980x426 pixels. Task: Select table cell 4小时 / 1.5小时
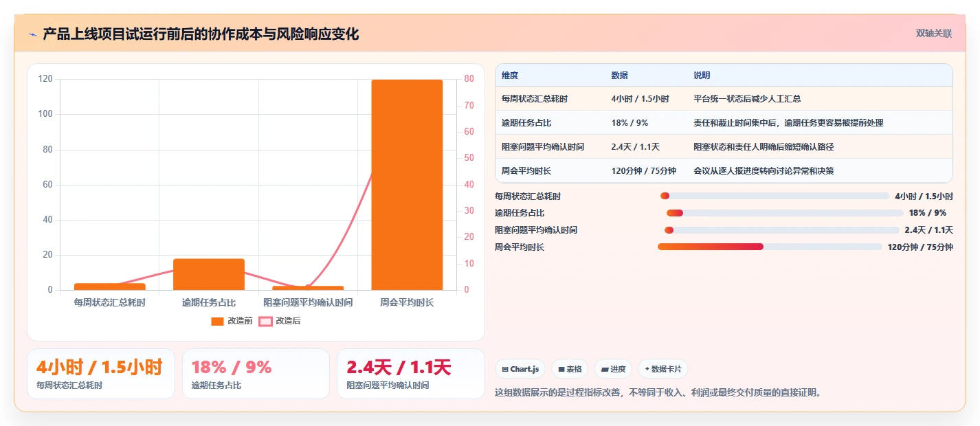(640, 99)
